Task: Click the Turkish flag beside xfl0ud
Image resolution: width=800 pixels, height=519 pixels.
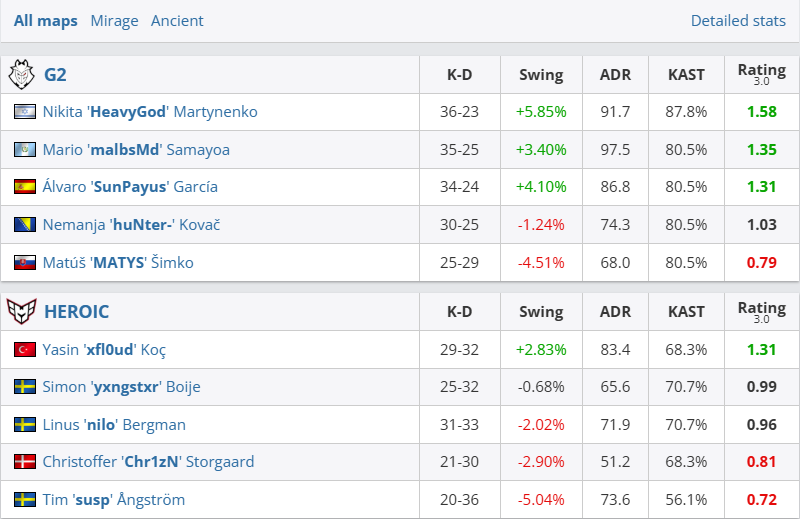Action: 25,349
